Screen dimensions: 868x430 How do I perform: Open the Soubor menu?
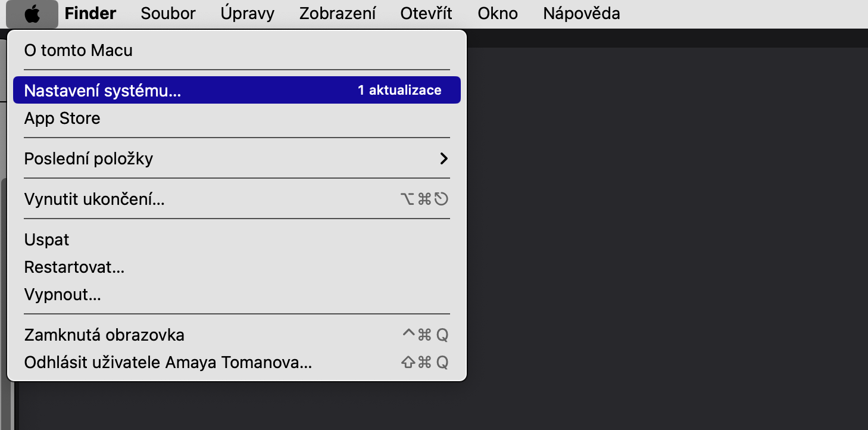(x=168, y=14)
